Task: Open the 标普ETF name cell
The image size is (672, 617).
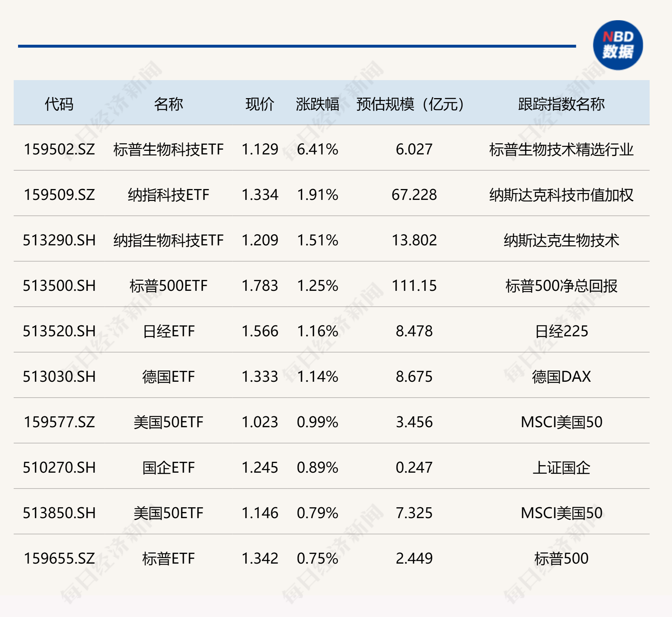Action: [169, 559]
